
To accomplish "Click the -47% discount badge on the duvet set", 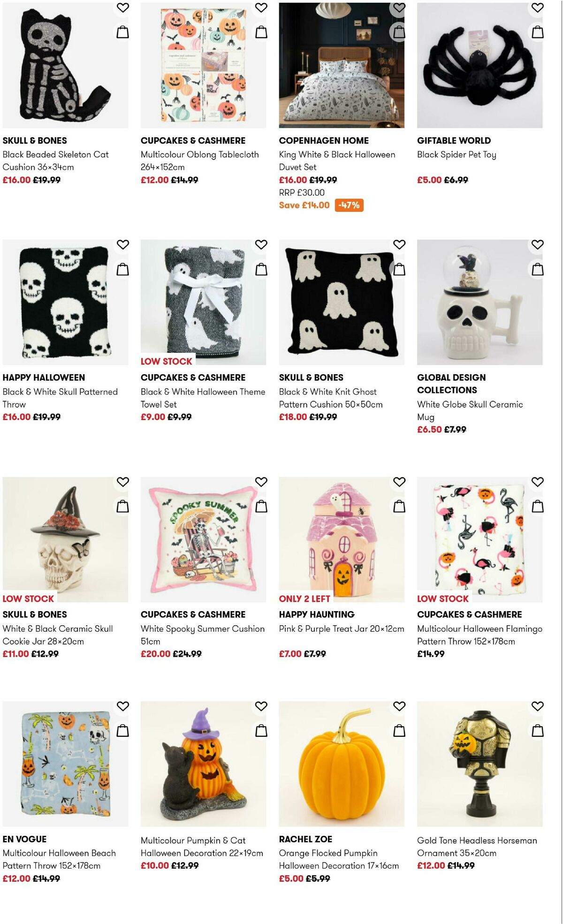I will (x=349, y=205).
